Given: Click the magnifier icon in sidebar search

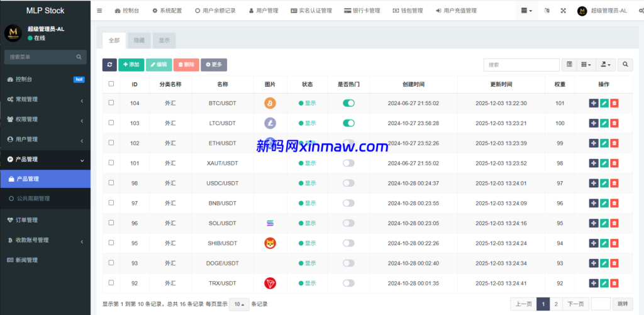Looking at the screenshot, I should click(79, 57).
